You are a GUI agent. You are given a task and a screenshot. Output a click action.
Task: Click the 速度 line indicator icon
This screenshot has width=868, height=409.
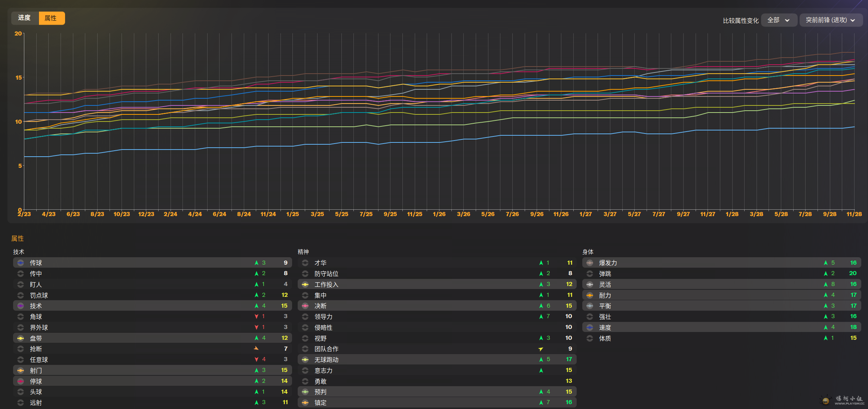(590, 327)
